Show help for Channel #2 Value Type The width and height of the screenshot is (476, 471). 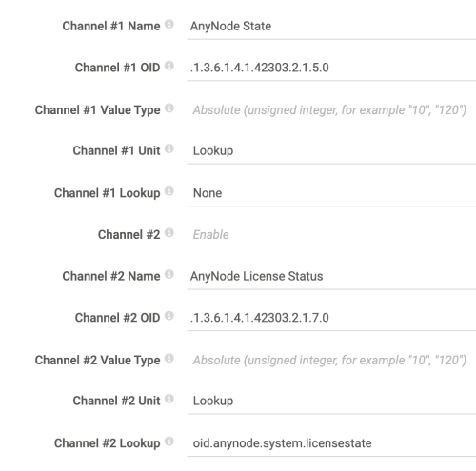(x=169, y=358)
